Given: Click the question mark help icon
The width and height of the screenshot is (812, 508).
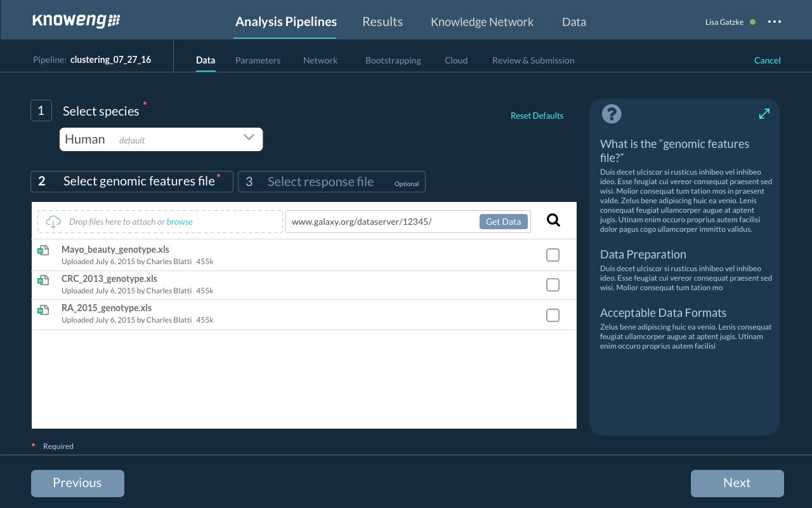Looking at the screenshot, I should click(x=612, y=114).
